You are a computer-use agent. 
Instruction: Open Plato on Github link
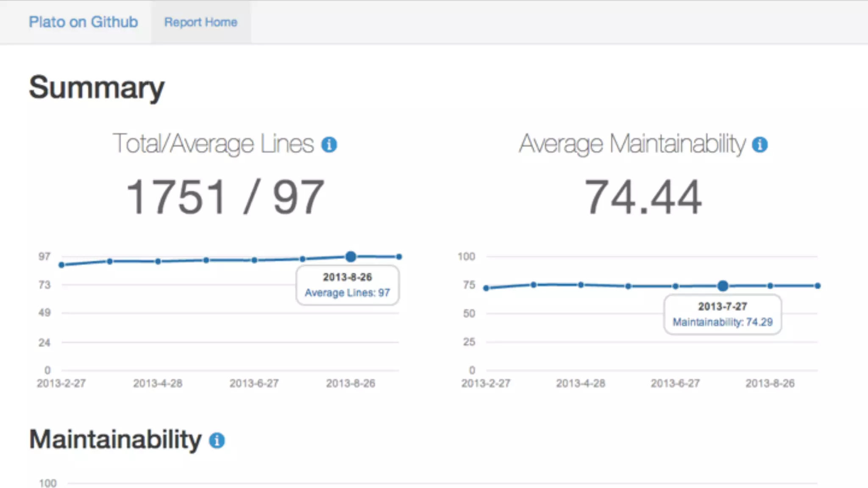coord(83,22)
